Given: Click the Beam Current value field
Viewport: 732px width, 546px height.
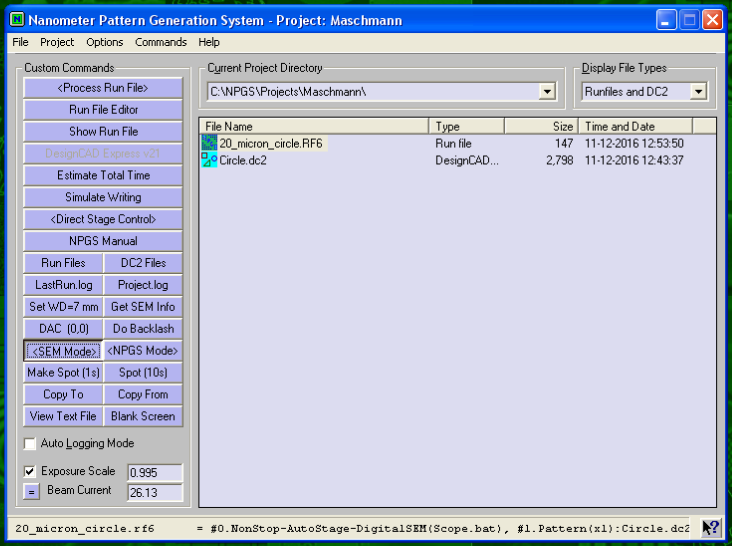Looking at the screenshot, I should (154, 492).
